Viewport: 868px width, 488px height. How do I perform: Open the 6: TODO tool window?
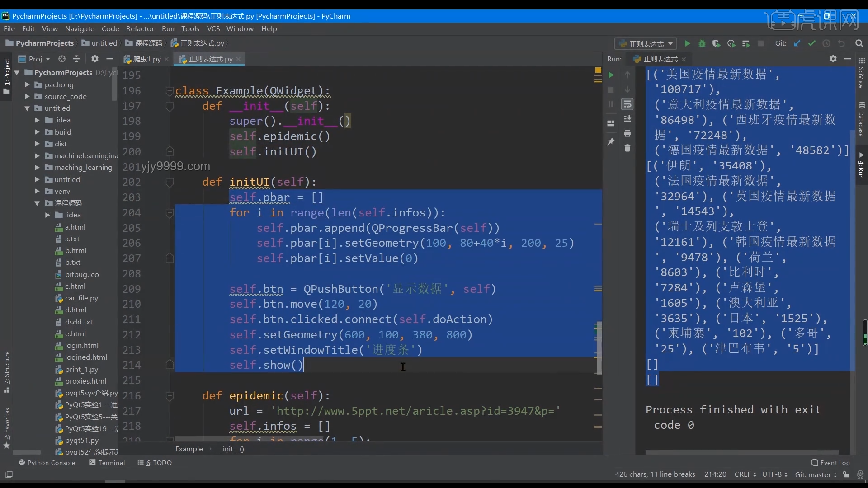click(x=155, y=463)
